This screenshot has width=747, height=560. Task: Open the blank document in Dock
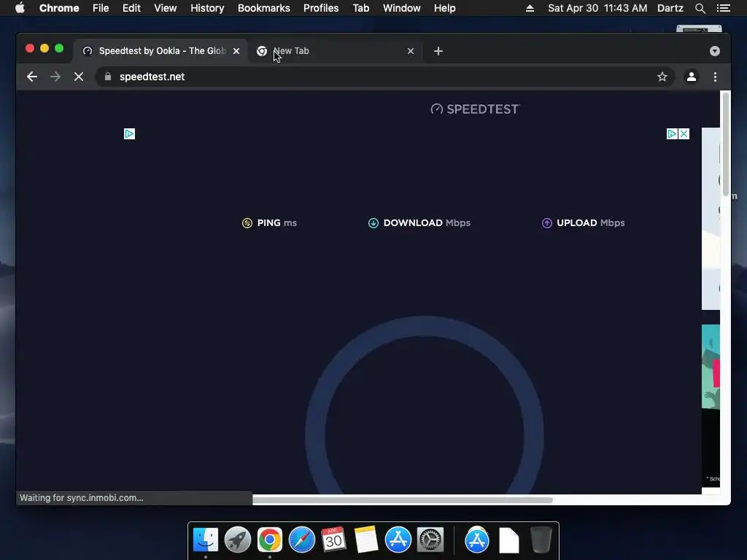click(508, 540)
